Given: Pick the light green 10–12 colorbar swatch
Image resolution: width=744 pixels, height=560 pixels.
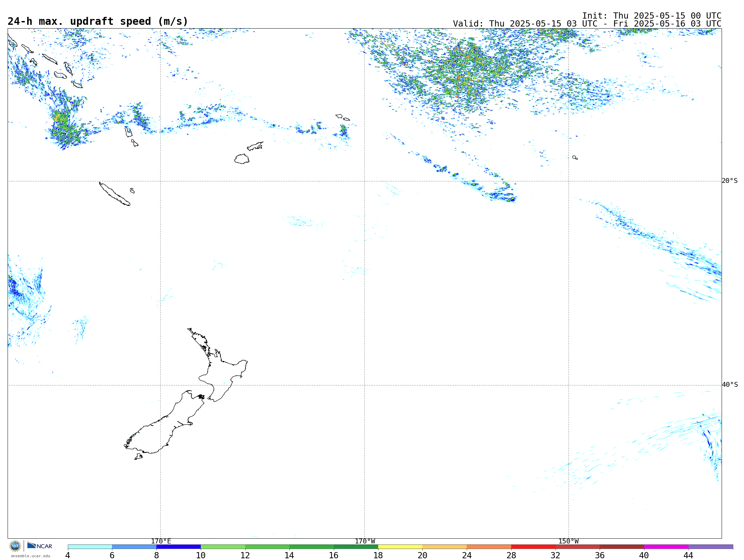Looking at the screenshot, I should point(223,547).
